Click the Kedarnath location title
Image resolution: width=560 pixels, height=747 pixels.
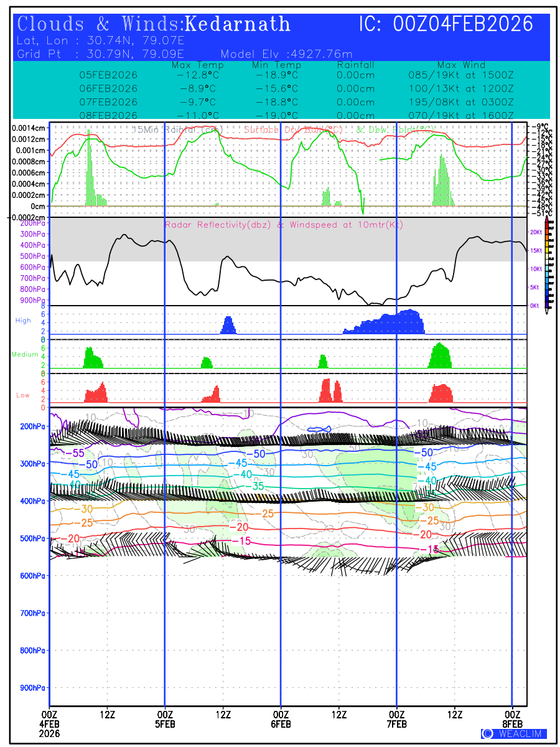point(238,24)
